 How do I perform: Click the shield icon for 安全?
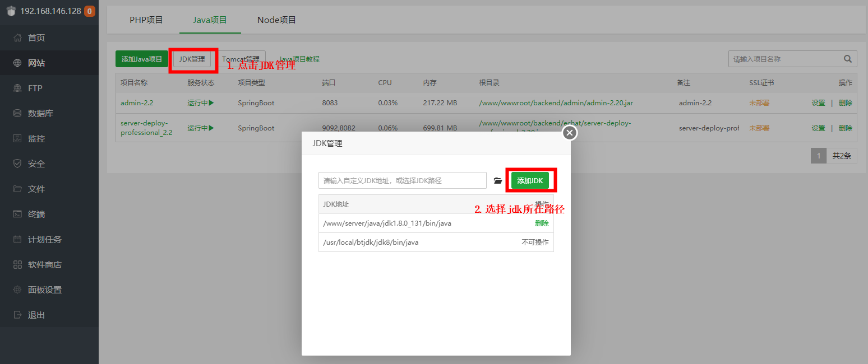[17, 164]
